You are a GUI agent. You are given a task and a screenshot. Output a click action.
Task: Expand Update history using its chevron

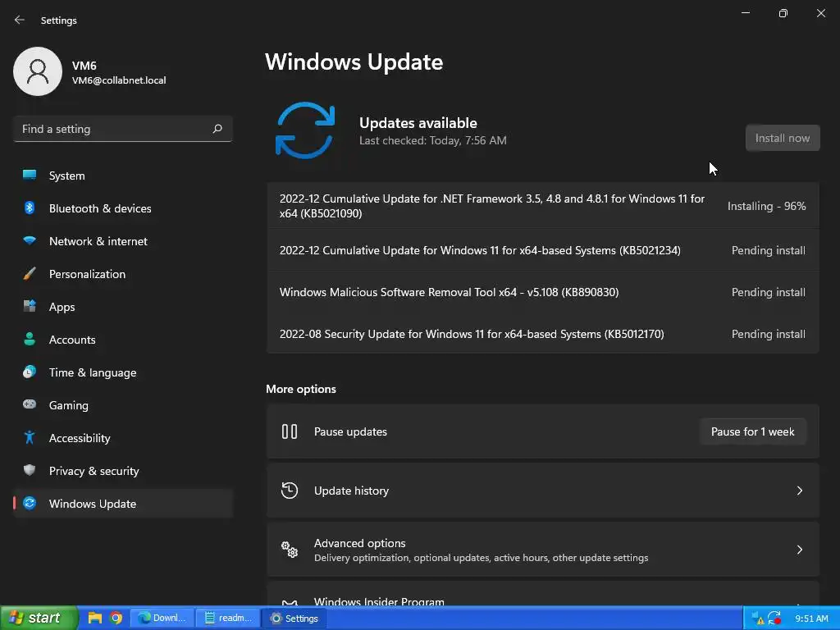[x=799, y=491]
